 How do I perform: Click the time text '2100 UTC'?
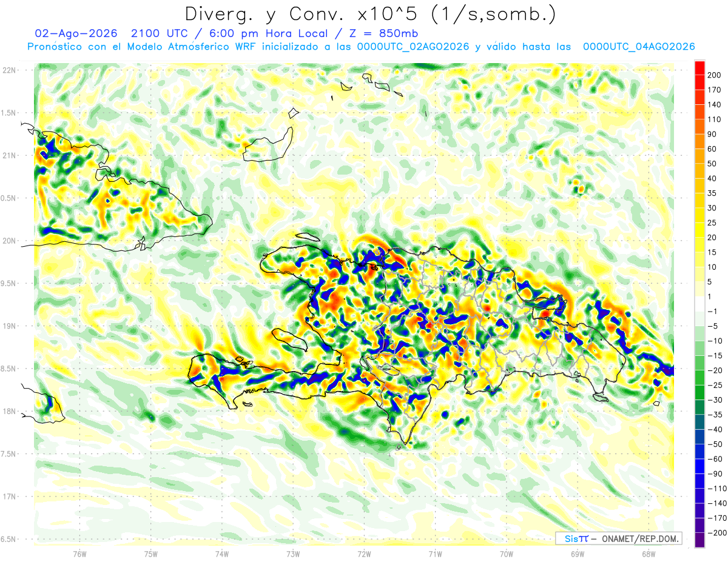[x=160, y=33]
